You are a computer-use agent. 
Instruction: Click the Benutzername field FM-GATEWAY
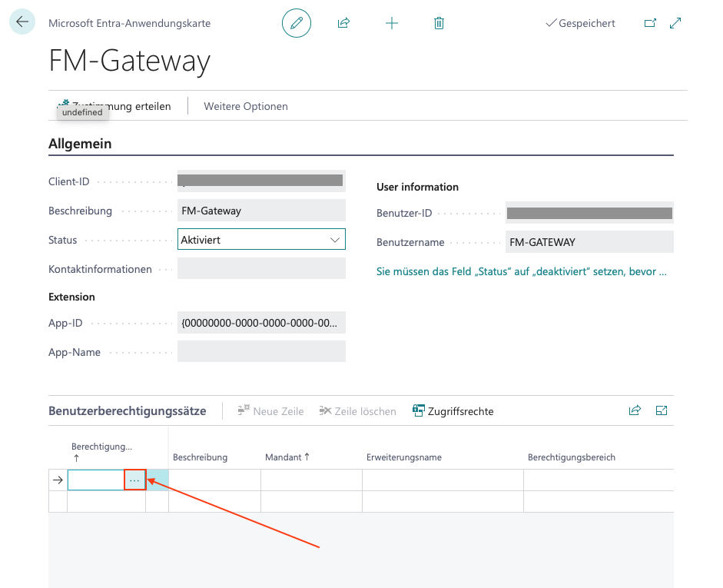(x=589, y=241)
